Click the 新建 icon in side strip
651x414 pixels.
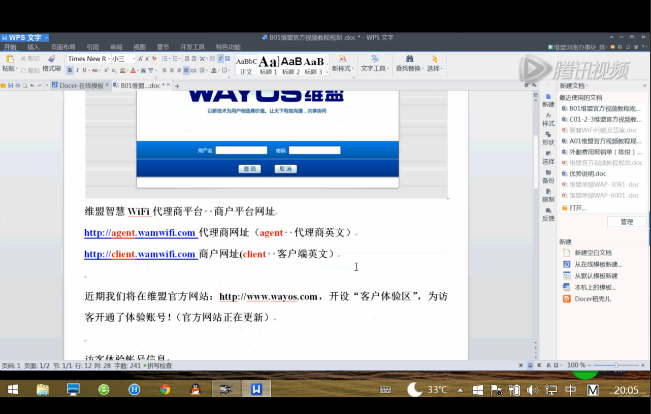pos(548,100)
